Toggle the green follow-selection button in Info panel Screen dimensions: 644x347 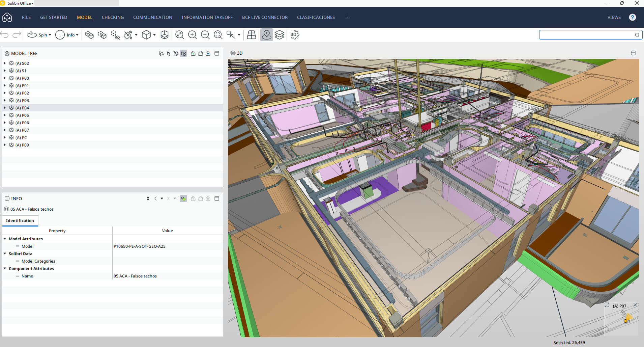pos(183,198)
